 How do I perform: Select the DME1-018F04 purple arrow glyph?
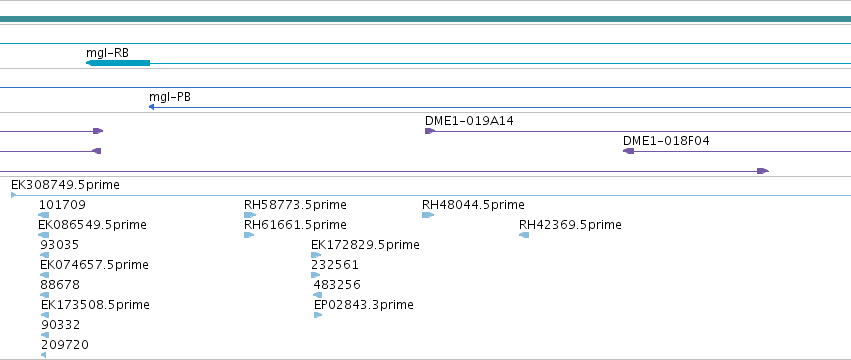click(628, 151)
